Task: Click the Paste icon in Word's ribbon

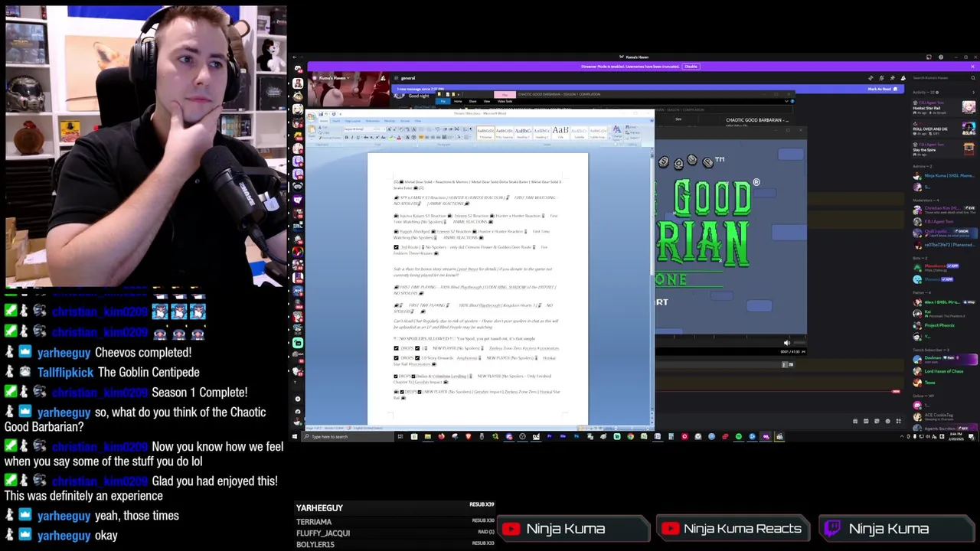Action: pyautogui.click(x=311, y=130)
